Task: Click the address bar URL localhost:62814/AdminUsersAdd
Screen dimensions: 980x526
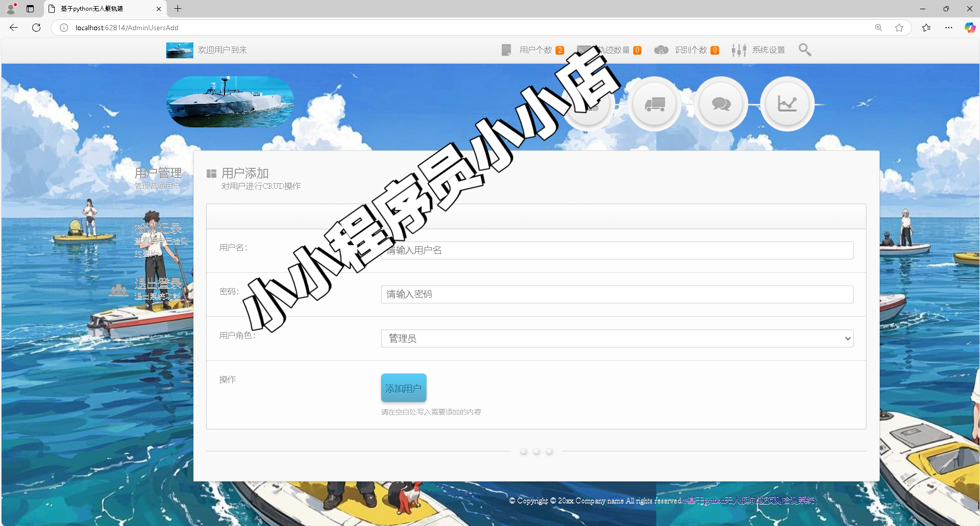Action: click(127, 28)
